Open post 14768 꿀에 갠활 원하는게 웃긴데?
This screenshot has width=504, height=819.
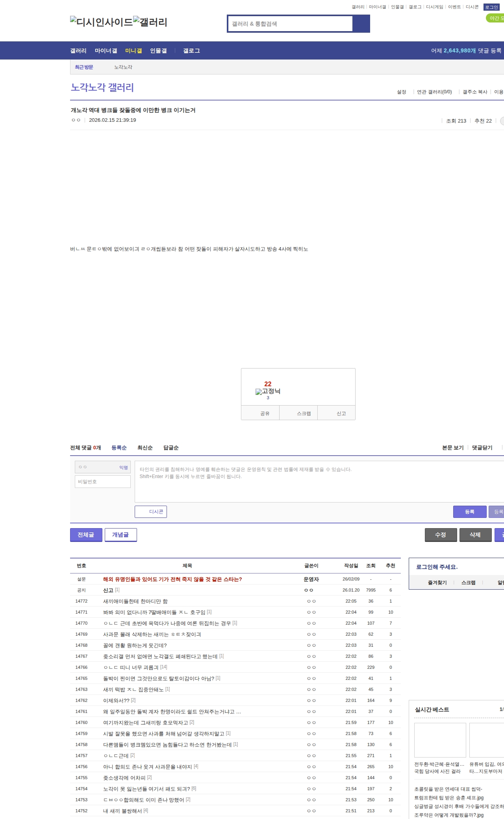click(x=135, y=646)
